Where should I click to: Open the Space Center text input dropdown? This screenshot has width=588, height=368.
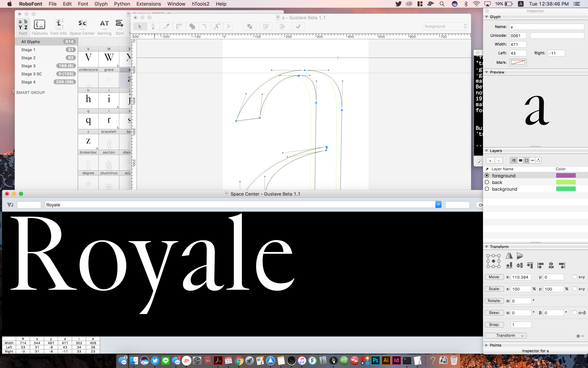coord(438,205)
